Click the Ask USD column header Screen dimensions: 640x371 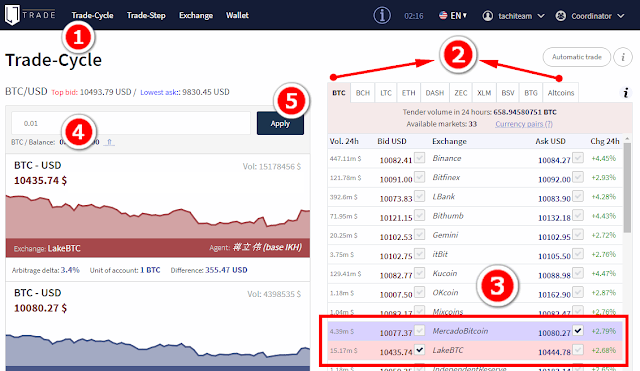550,141
